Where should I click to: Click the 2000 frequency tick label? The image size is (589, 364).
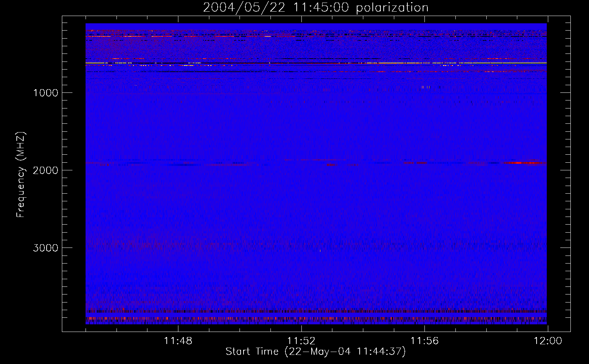(46, 170)
